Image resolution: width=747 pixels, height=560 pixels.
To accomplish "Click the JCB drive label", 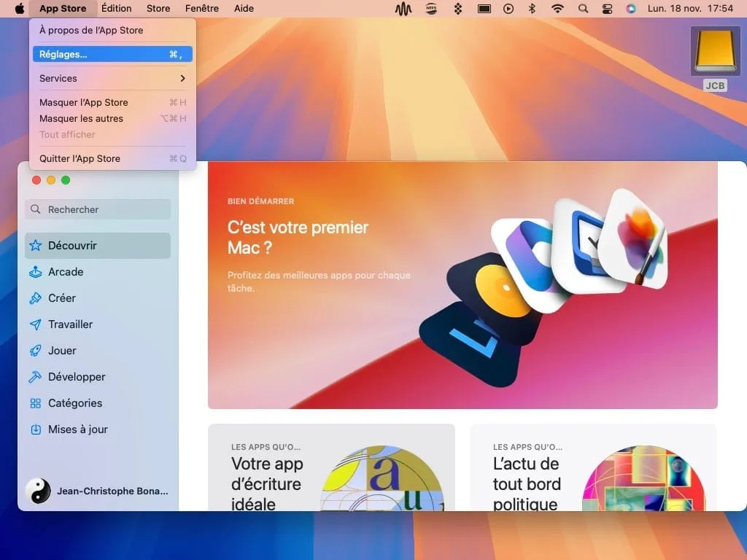I will [x=715, y=86].
